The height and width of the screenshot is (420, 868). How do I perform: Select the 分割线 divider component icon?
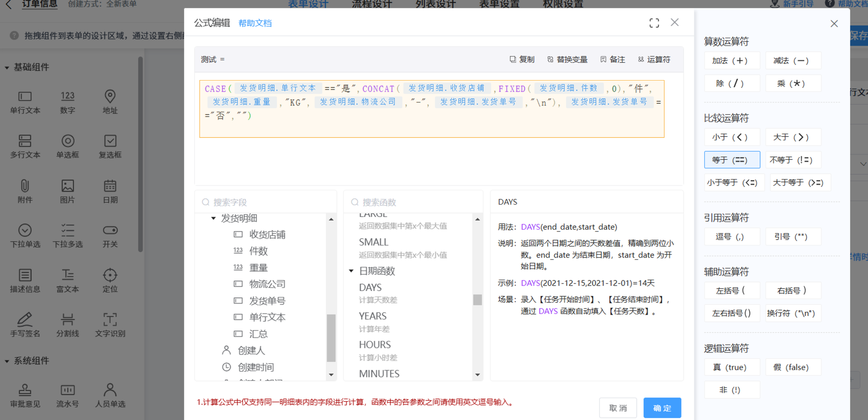coord(68,319)
